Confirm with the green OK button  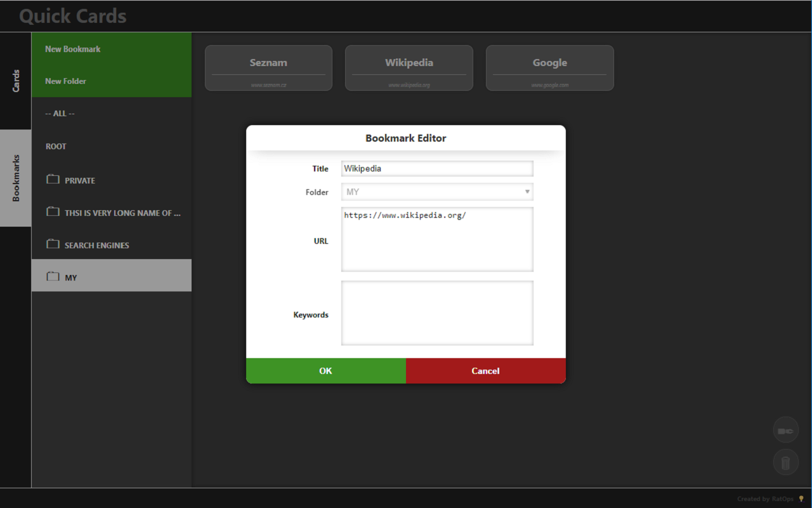(x=326, y=371)
